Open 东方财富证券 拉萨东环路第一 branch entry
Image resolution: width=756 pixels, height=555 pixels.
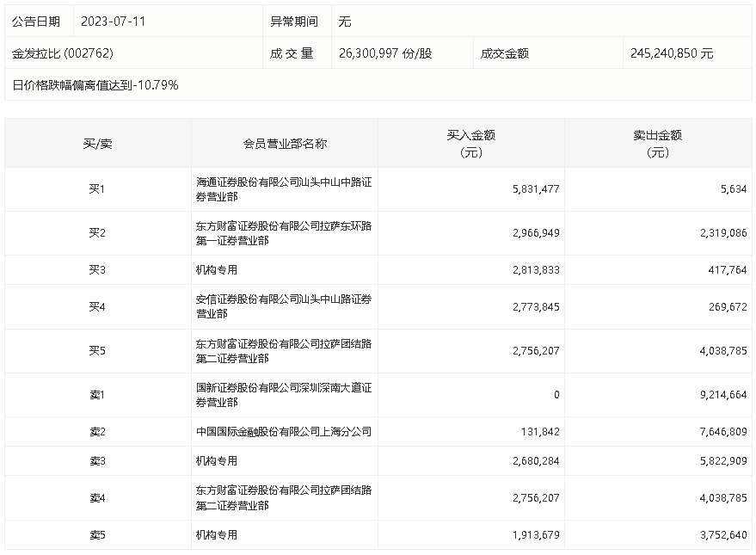pos(284,233)
